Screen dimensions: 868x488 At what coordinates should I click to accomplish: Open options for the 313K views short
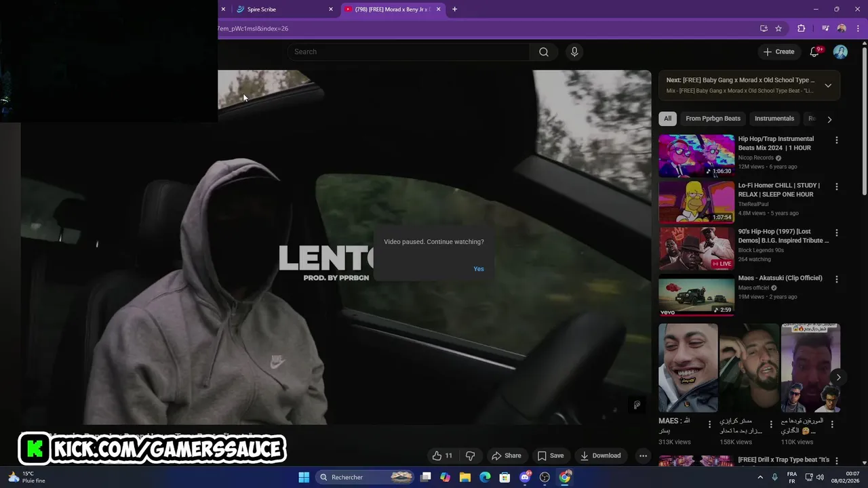click(x=709, y=424)
